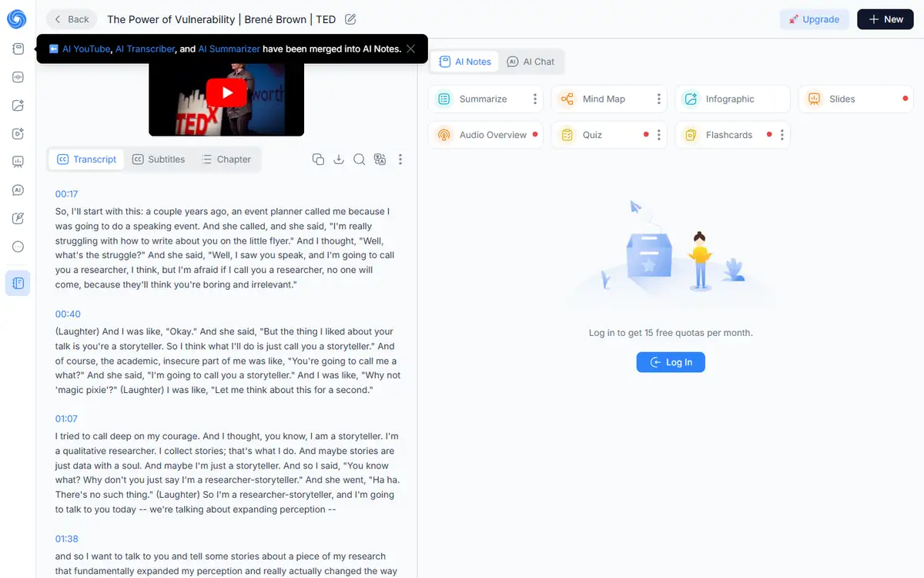This screenshot has width=924, height=578.
Task: Click the text "Log in to get 15 free quotas per month."
Action: click(x=671, y=333)
